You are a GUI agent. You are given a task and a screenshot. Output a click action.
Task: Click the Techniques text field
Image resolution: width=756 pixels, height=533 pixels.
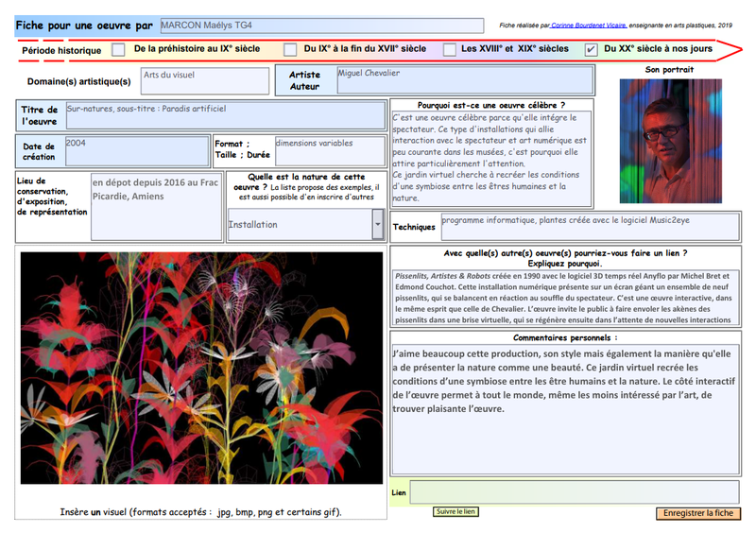590,227
